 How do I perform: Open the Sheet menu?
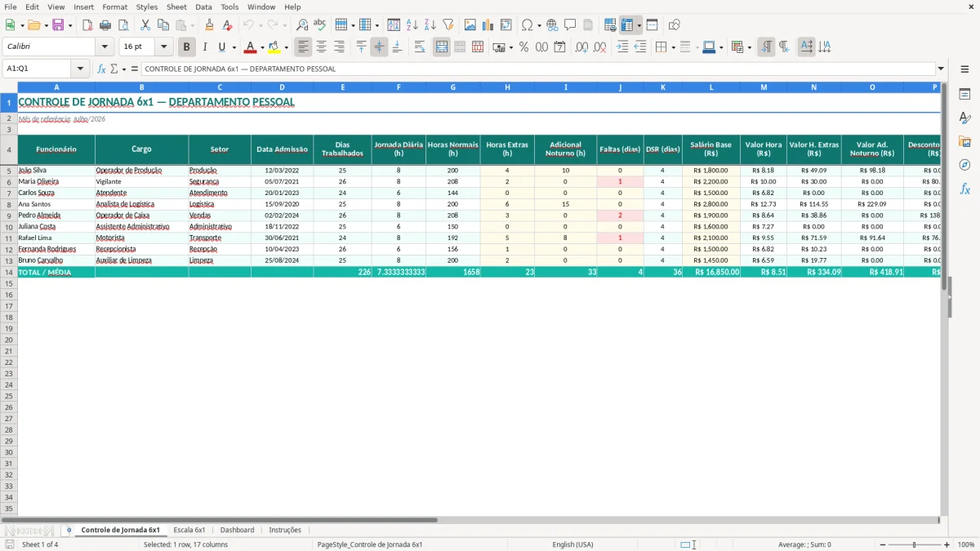(176, 7)
